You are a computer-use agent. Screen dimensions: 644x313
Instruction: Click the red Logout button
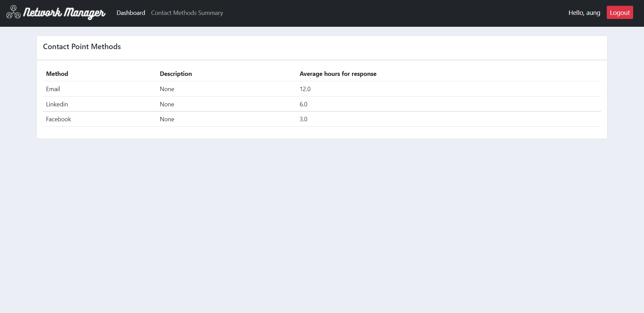pos(620,13)
